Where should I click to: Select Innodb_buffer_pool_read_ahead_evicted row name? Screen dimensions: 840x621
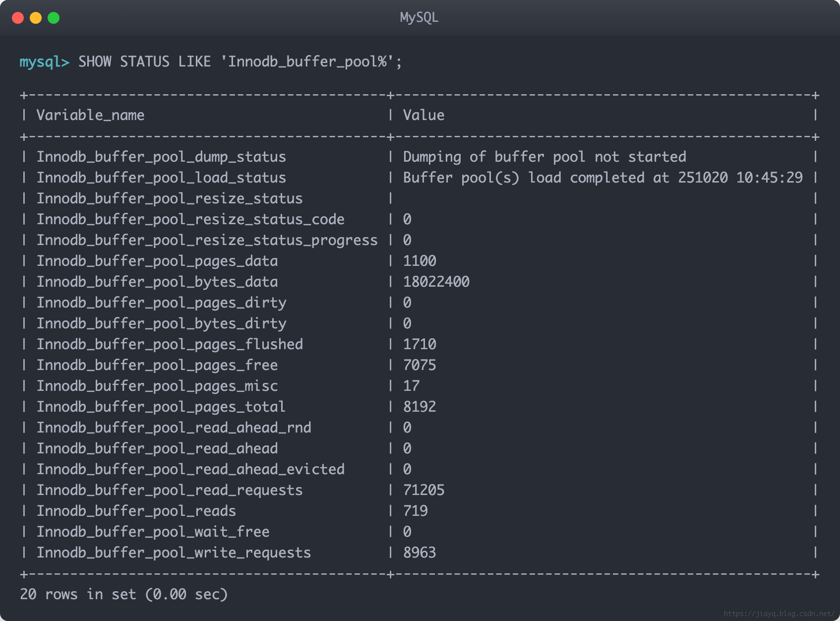[x=190, y=470]
